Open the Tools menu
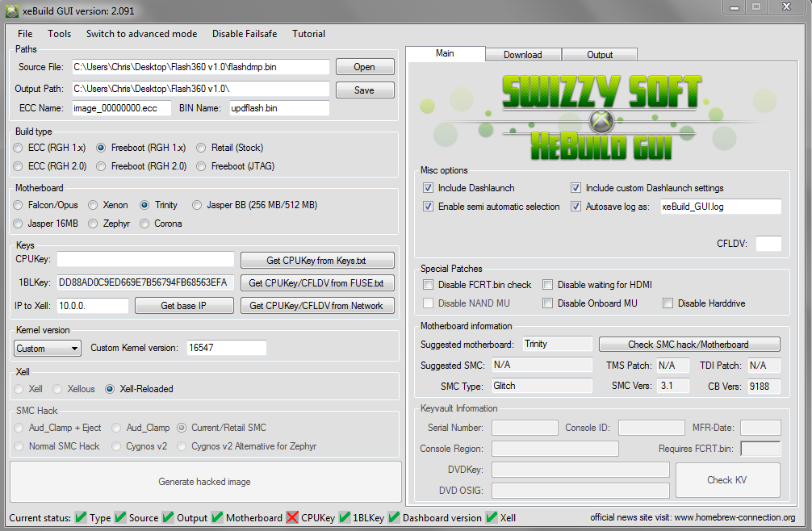The image size is (812, 531). tap(60, 34)
